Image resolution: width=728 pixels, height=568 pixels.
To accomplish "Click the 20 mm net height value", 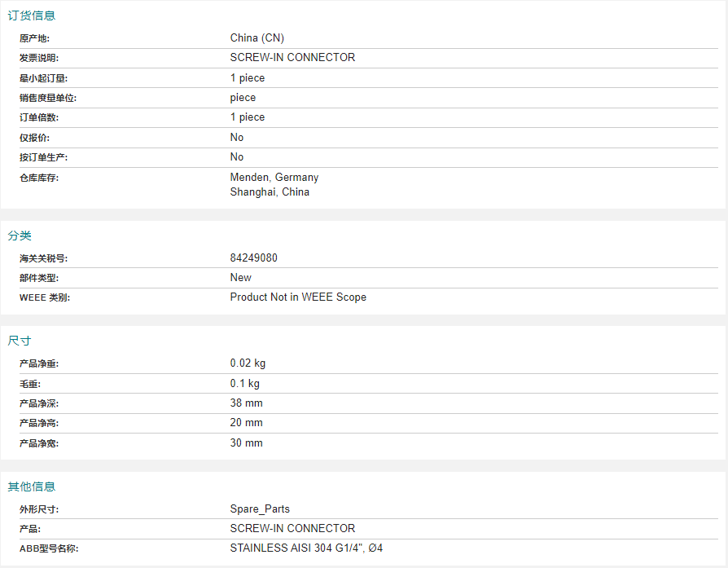I will [247, 423].
